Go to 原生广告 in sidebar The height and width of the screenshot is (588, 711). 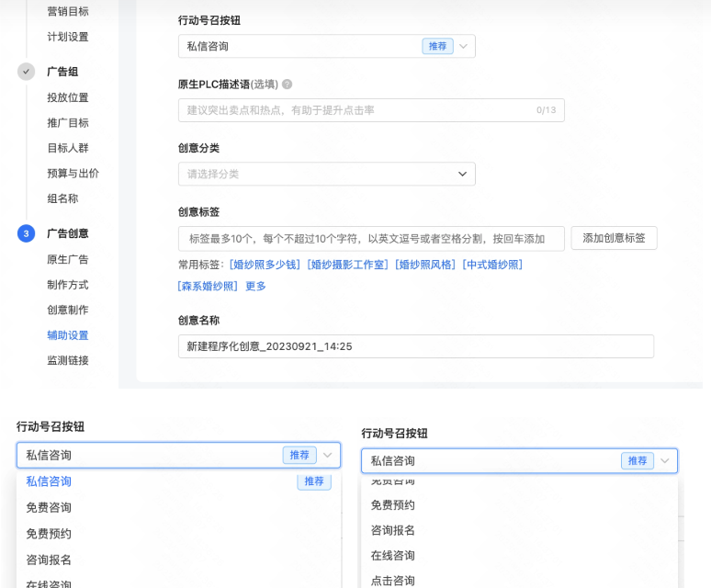(68, 259)
